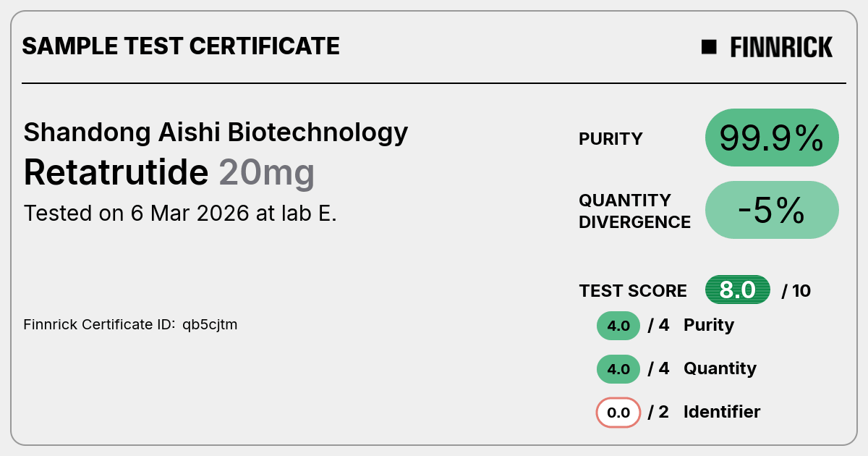Click the PURITY label
Image resolution: width=868 pixels, height=456 pixels.
pos(610,139)
